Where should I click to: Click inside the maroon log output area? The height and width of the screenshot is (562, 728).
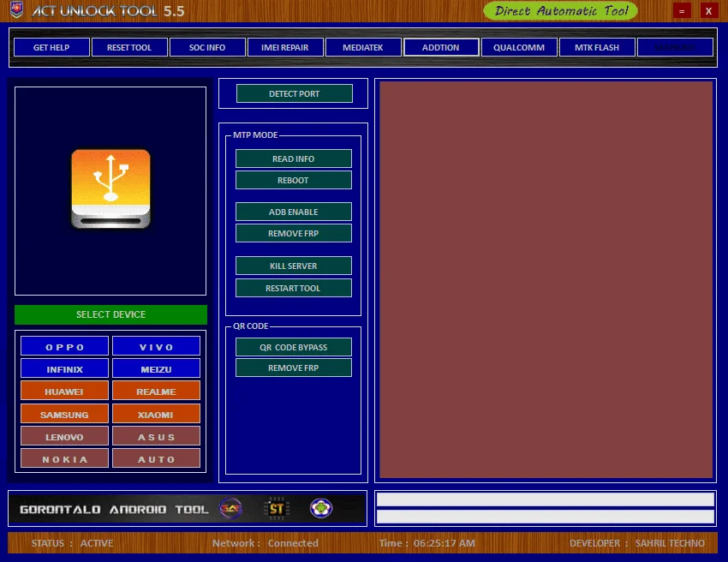point(546,279)
